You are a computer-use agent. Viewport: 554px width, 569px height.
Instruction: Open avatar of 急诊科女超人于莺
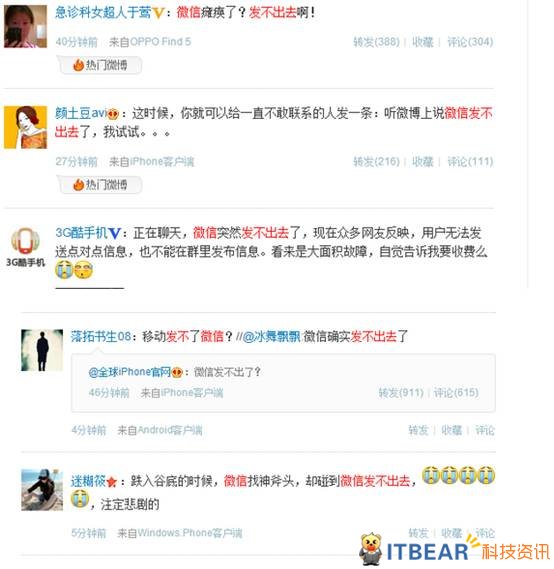25,26
